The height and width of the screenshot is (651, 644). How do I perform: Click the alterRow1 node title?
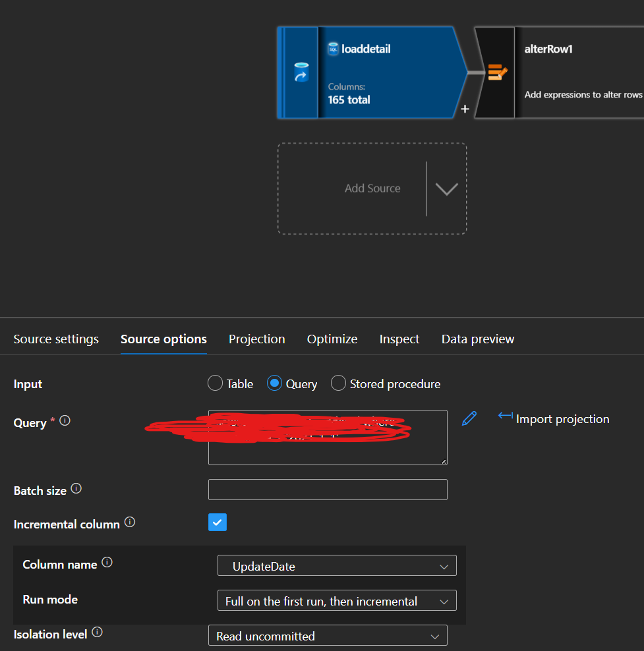click(548, 49)
